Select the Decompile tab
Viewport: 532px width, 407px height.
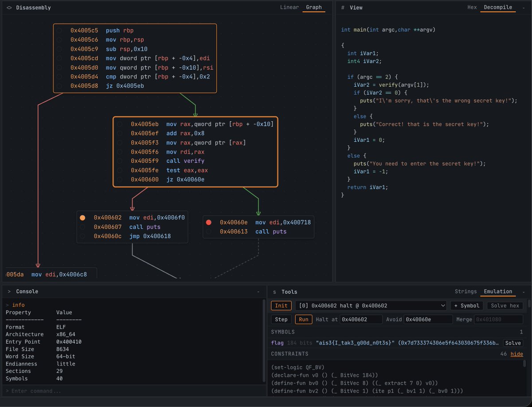coord(498,8)
